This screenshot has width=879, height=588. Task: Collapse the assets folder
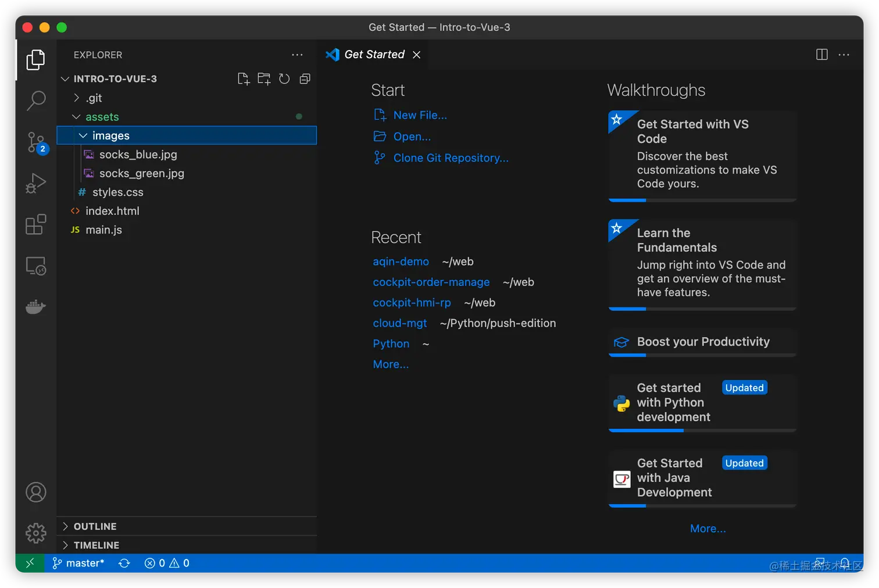coord(187,117)
